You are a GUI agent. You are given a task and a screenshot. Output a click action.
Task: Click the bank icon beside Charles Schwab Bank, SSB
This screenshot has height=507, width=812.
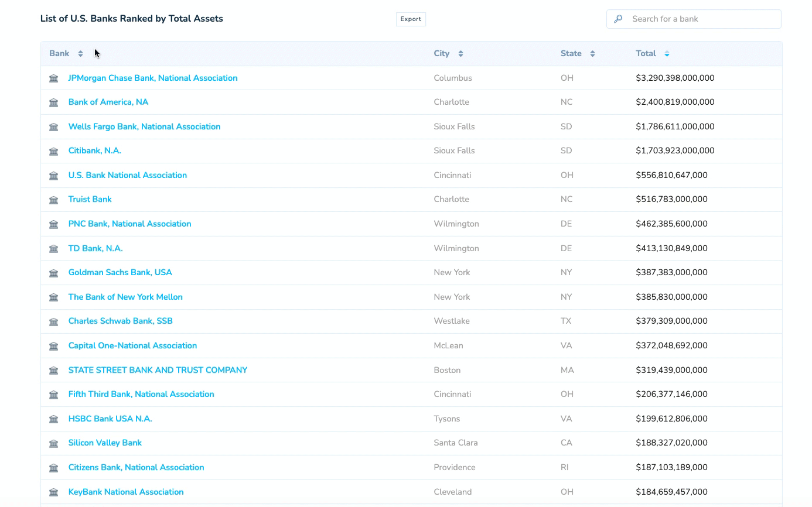[54, 321]
